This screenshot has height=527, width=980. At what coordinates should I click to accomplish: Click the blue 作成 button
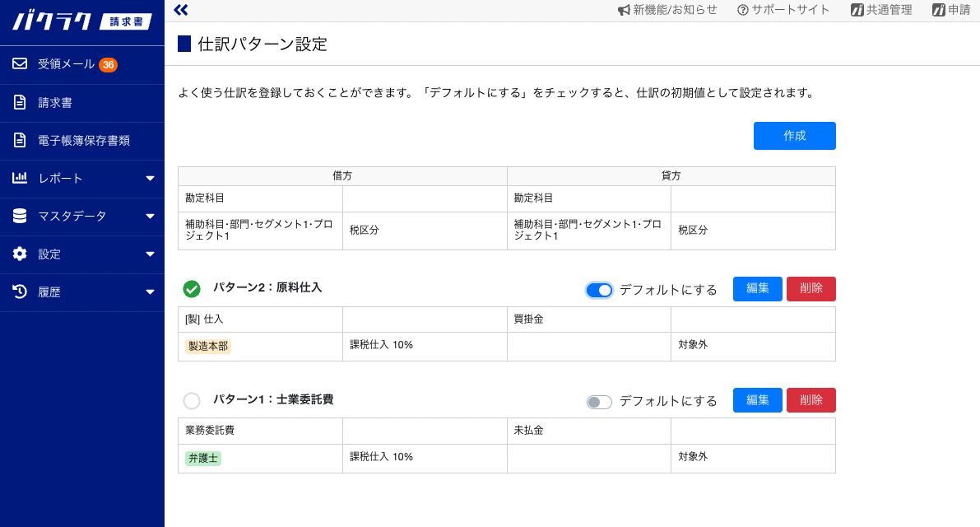794,136
